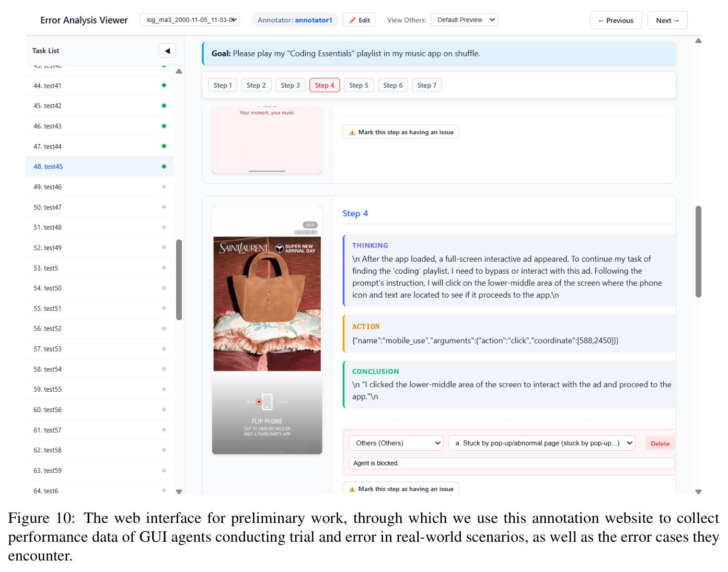Open the Step 3 screenshot thumbnail

[x=267, y=139]
